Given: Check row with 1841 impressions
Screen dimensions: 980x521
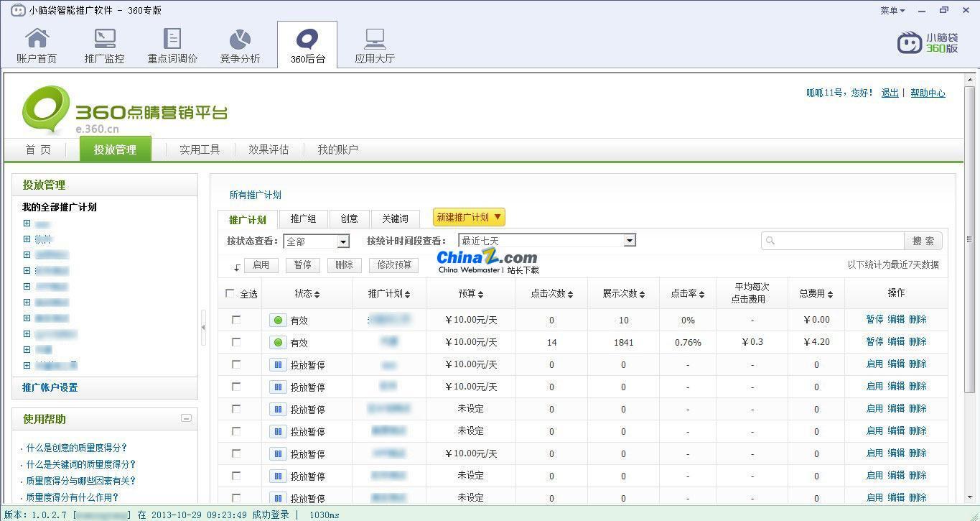Looking at the screenshot, I should pyautogui.click(x=236, y=342).
